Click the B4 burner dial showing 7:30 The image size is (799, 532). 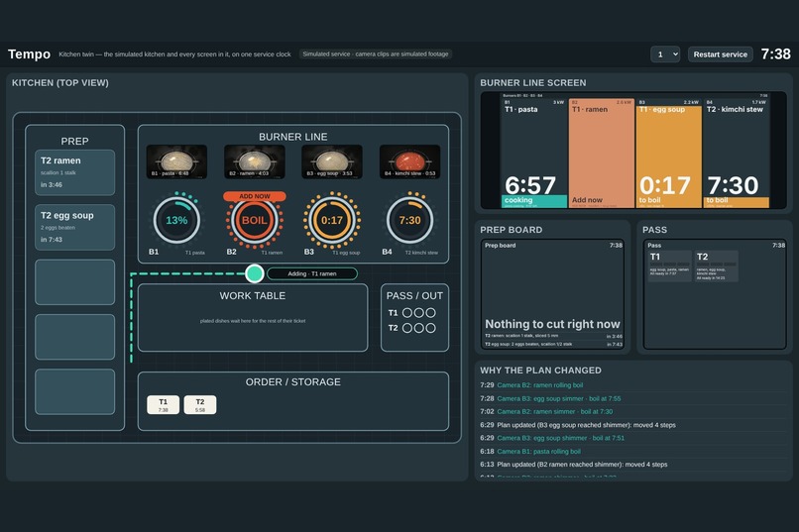tap(409, 221)
